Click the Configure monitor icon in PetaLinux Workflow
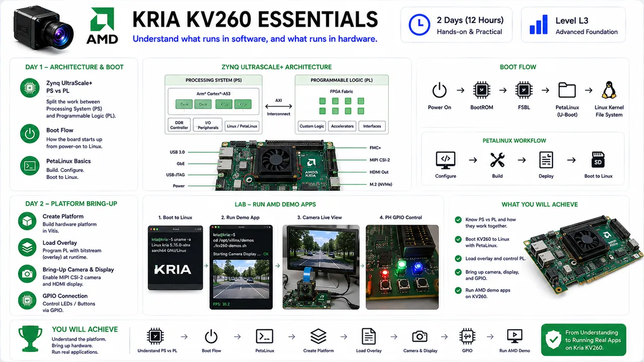Viewport: 644px width, 362px height. [446, 160]
